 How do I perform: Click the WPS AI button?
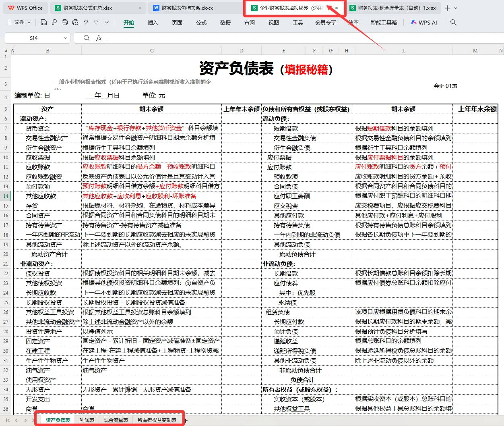[423, 23]
